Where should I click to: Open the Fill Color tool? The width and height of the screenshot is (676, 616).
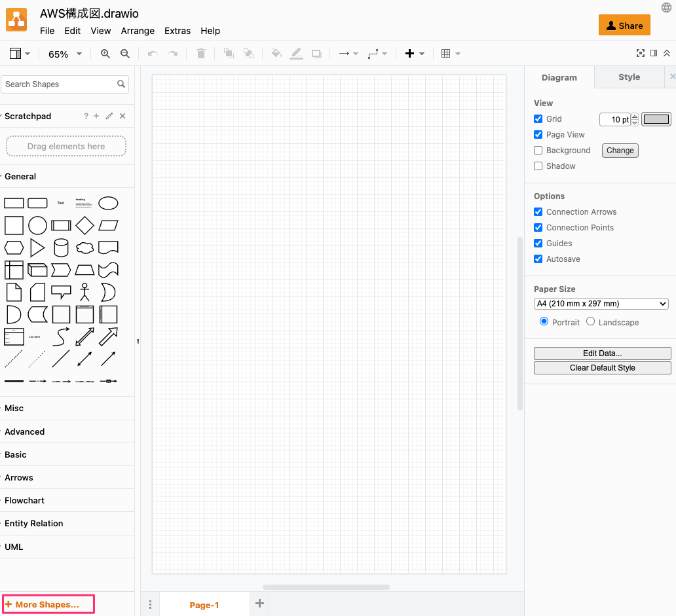point(276,54)
